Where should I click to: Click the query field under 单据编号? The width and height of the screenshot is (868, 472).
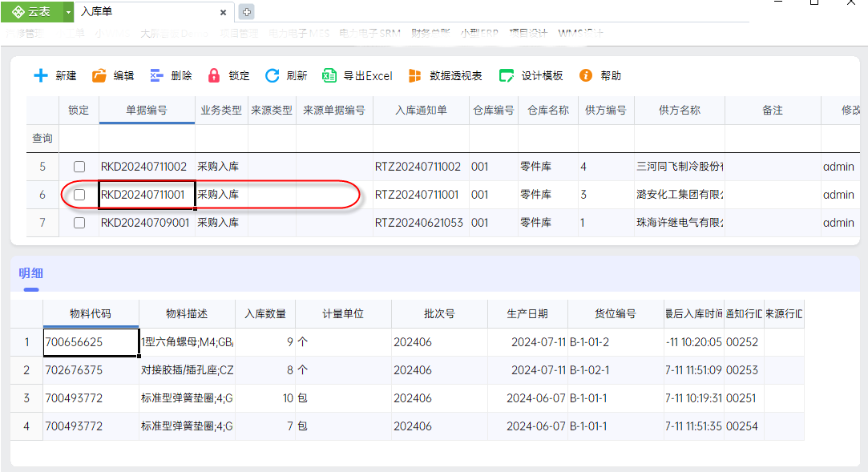[x=147, y=139]
